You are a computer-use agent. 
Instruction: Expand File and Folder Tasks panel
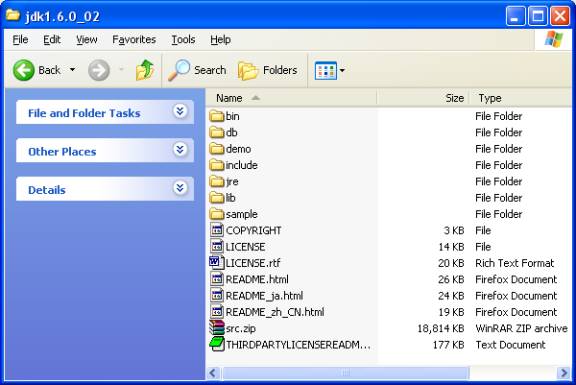click(x=180, y=111)
